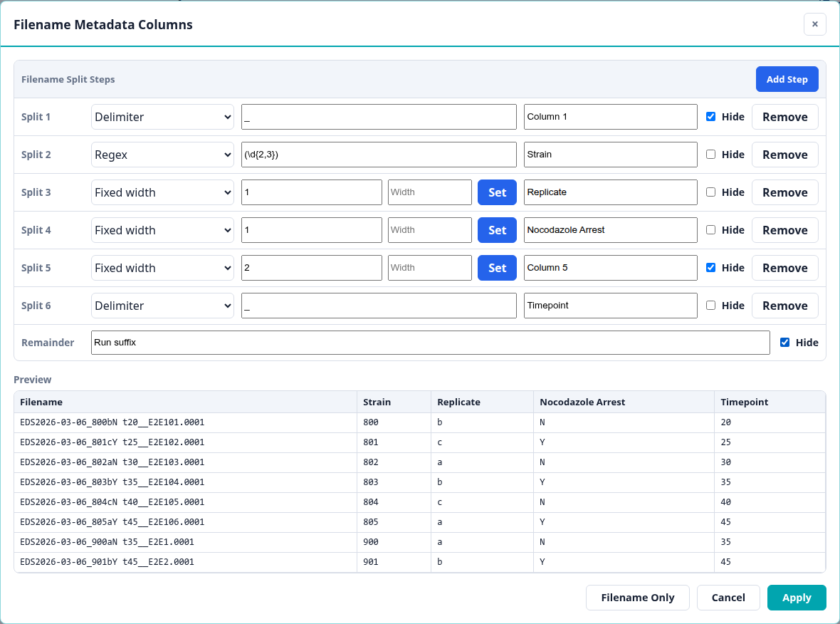Edit the Column 1 name field
The image size is (840, 624).
[610, 117]
